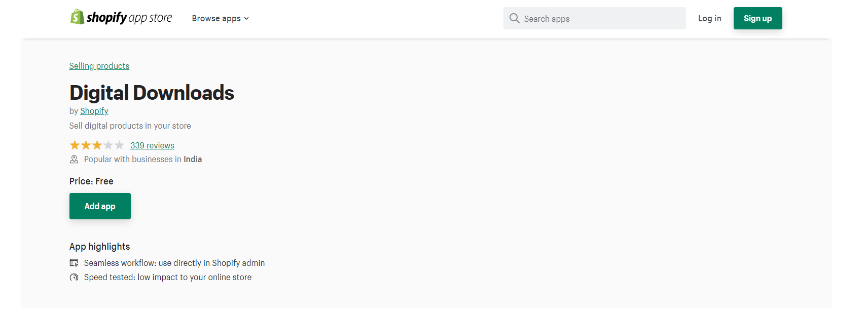This screenshot has height=312, width=868.
Task: Click the seamless workflow highlight icon
Action: (x=74, y=263)
